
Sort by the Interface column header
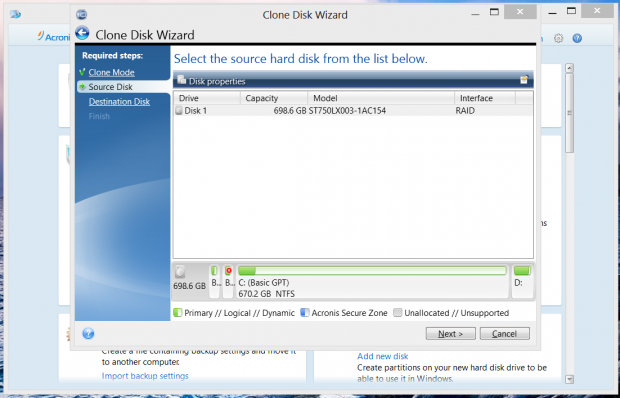click(x=485, y=98)
